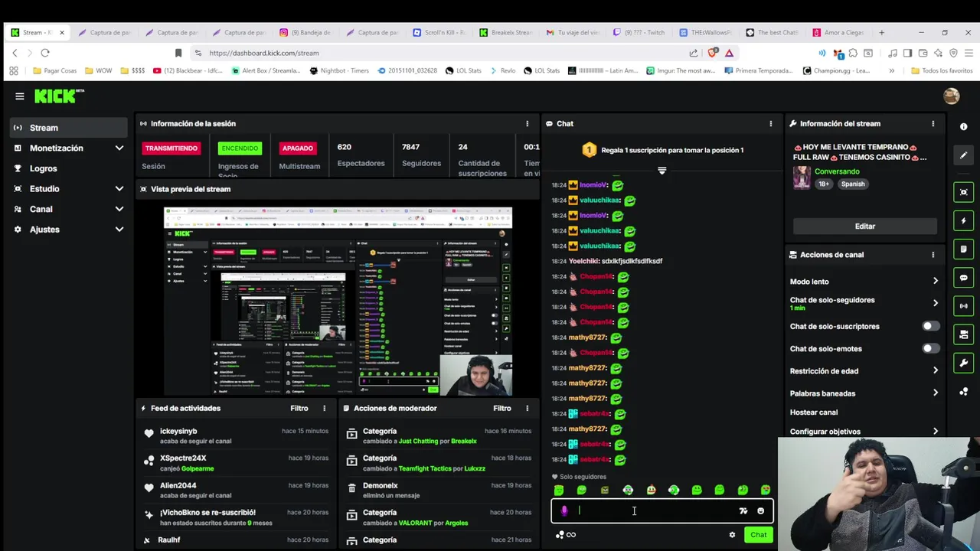Screen dimensions: 980x551
Task: Click the pencil edit icon in the right sidebar
Action: [964, 155]
